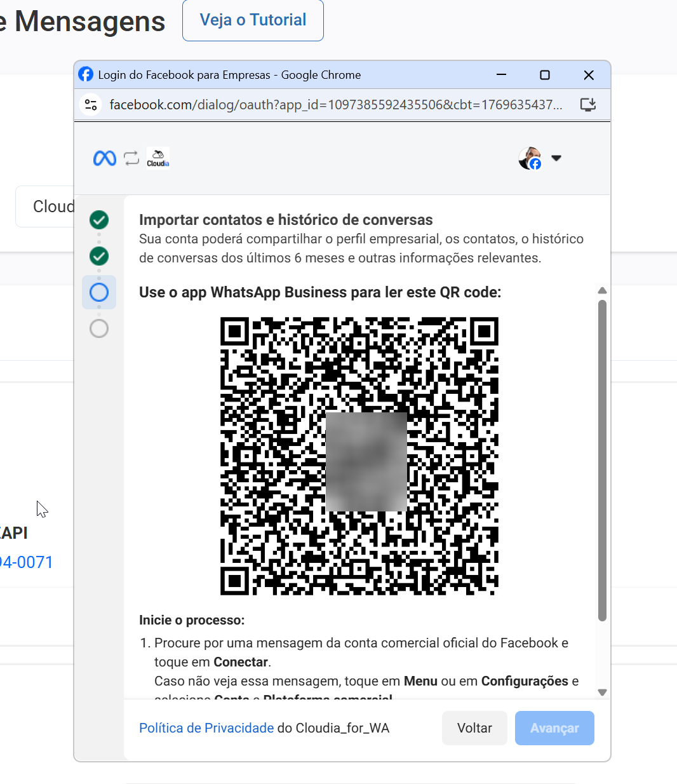Click the Avançar button

(554, 728)
